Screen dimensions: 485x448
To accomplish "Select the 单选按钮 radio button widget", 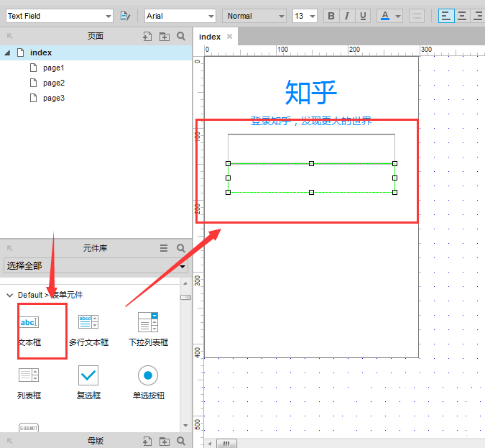I will coord(149,383).
